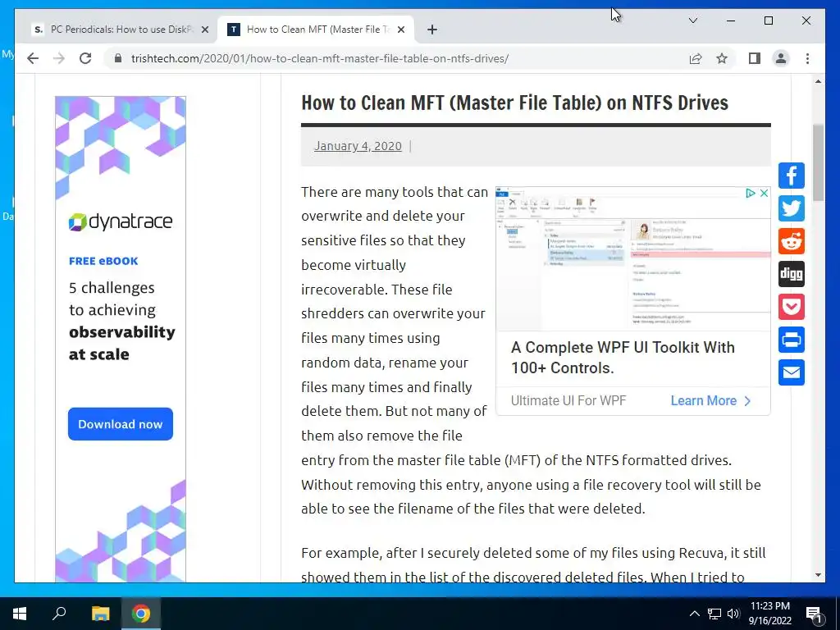Bookmark this page with star
Image resolution: width=840 pixels, height=630 pixels.
pos(722,58)
